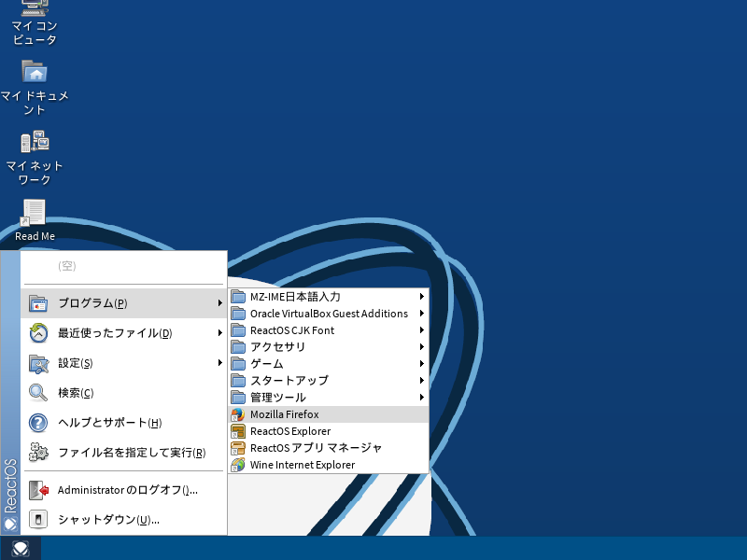747x560 pixels.
Task: Select ファイル名を指定して実行(R) entry text
Action: pos(132,453)
